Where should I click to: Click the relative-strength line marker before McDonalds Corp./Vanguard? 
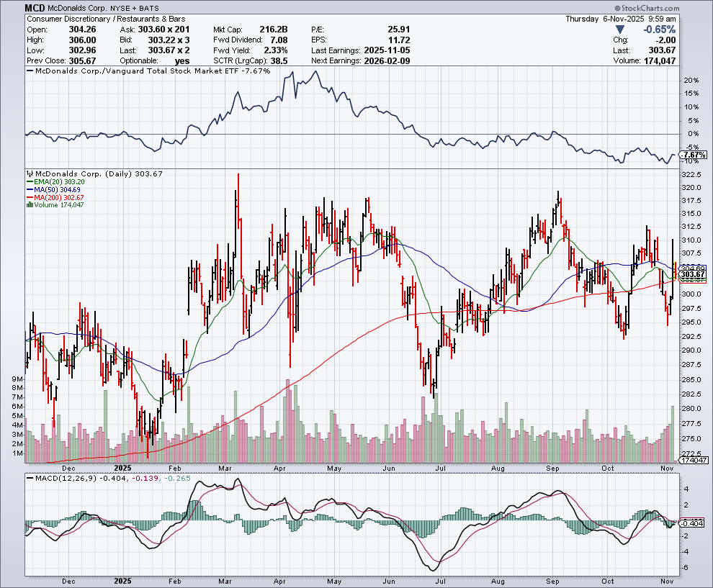30,72
